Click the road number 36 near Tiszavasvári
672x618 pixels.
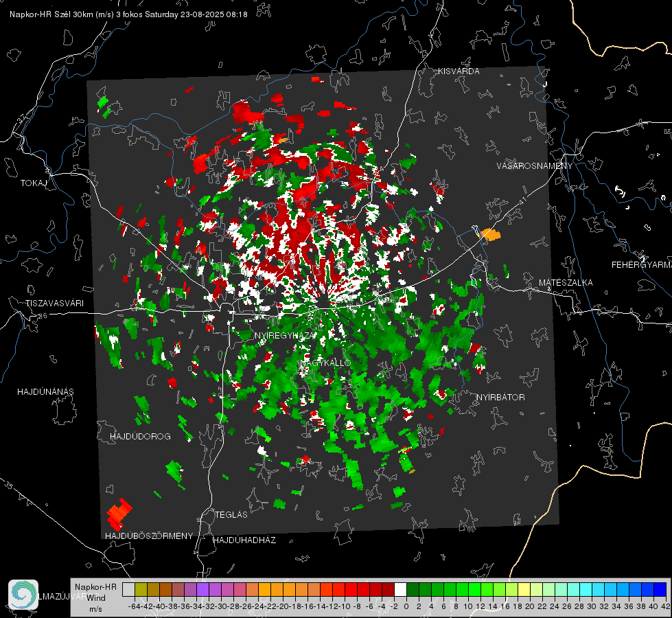(43, 316)
